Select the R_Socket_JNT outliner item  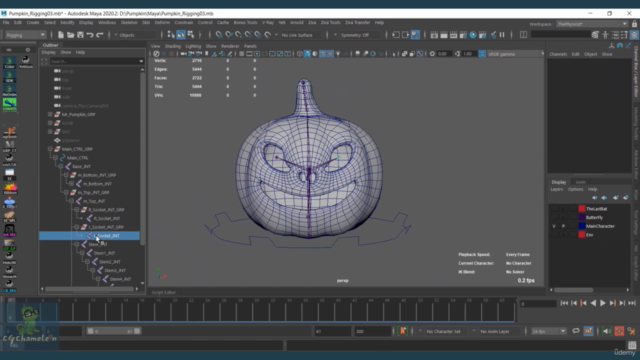point(107,218)
